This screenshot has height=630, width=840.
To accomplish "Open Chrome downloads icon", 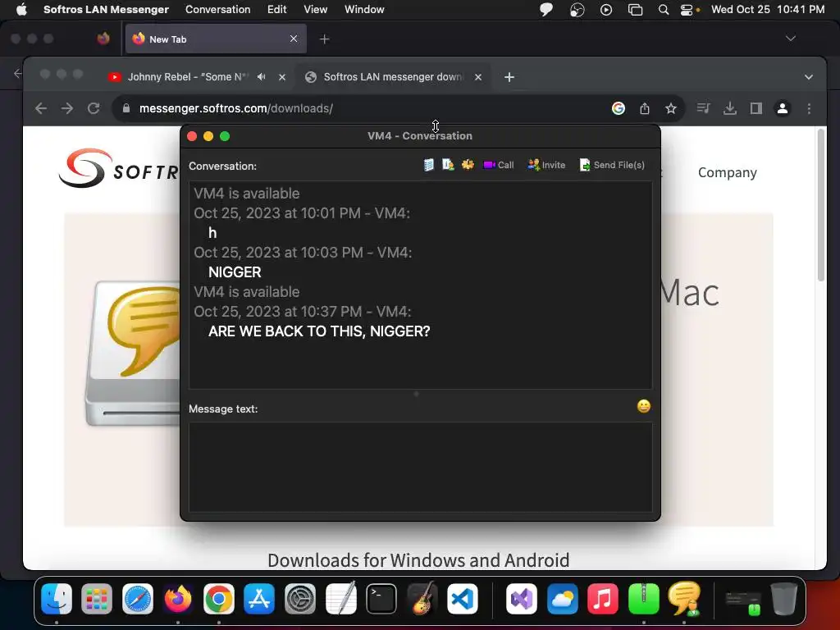I will (729, 108).
